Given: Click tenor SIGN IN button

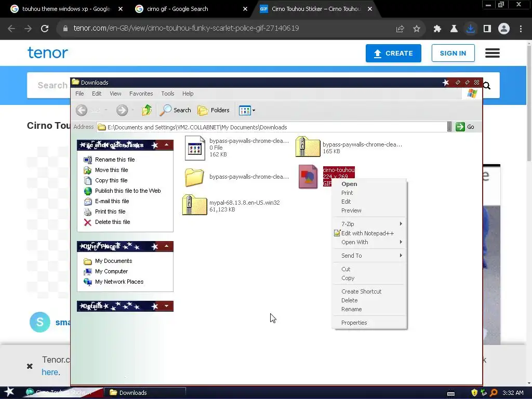Looking at the screenshot, I should (453, 54).
